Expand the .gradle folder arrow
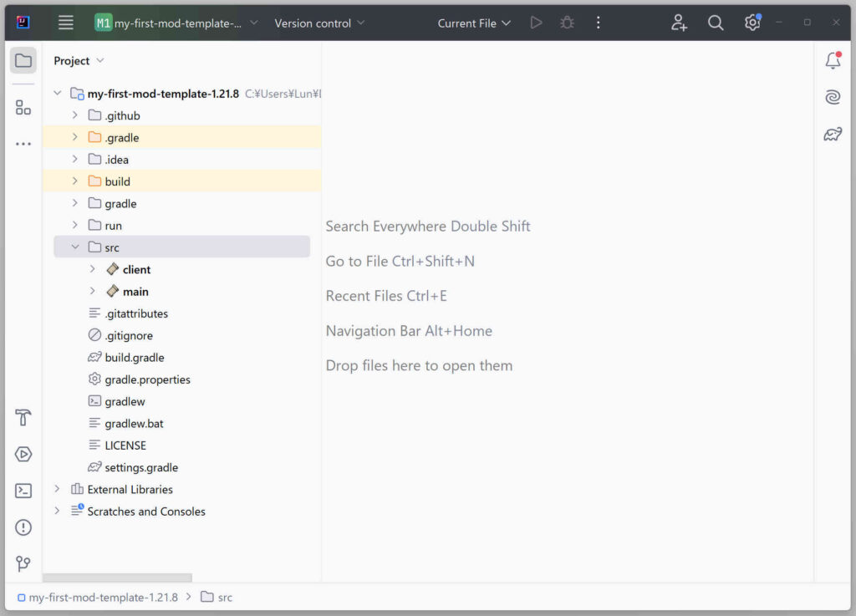 click(x=75, y=137)
